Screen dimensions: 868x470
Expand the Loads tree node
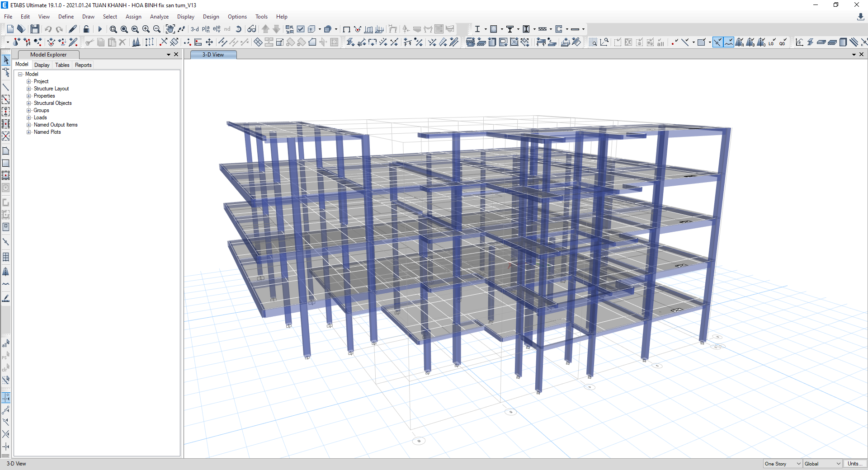(29, 117)
